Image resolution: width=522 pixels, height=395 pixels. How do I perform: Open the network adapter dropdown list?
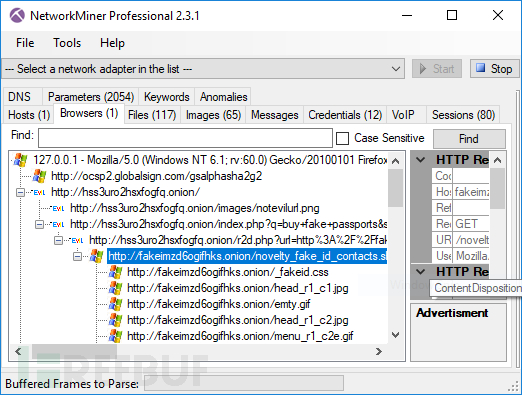click(x=396, y=69)
